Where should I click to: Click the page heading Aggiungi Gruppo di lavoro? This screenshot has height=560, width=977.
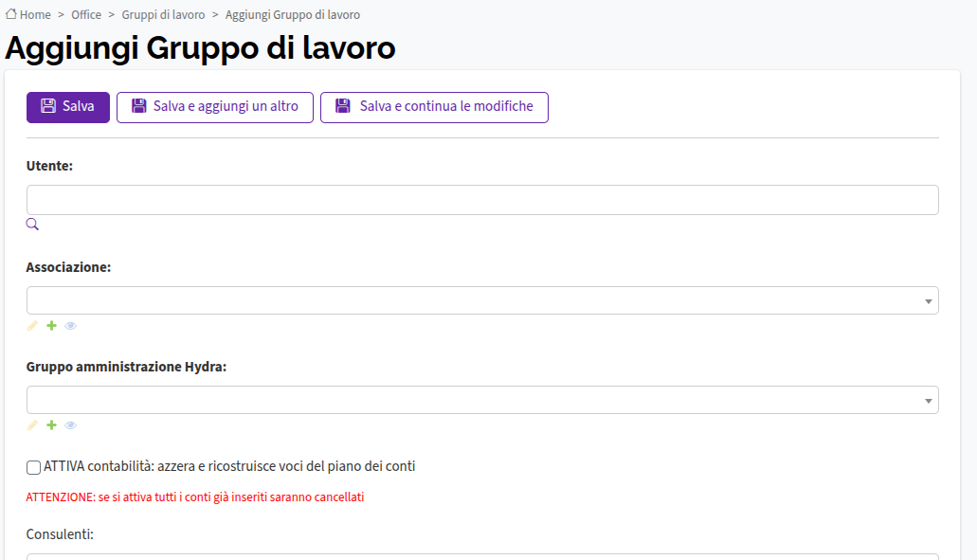click(x=200, y=48)
